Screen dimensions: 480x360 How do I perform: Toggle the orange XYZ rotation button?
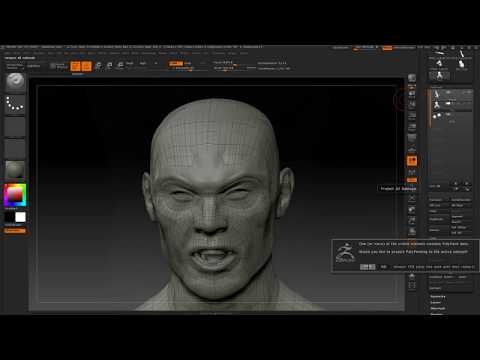pyautogui.click(x=412, y=180)
